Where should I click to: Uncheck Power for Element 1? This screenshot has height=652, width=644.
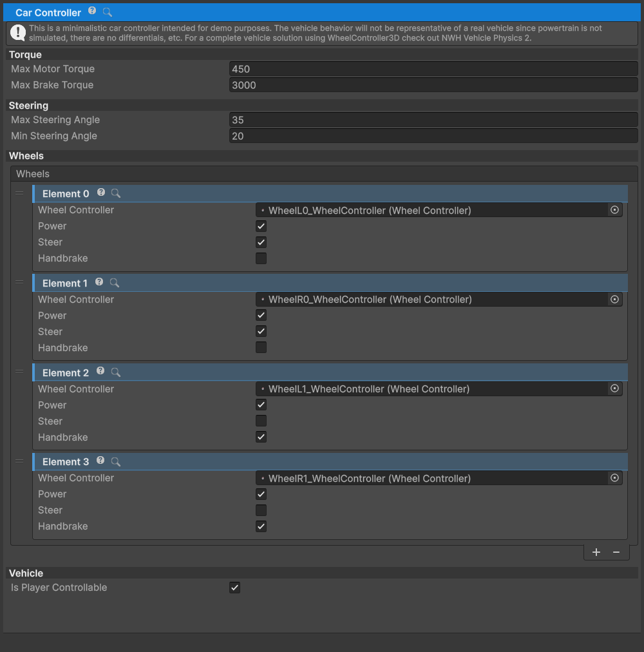261,316
